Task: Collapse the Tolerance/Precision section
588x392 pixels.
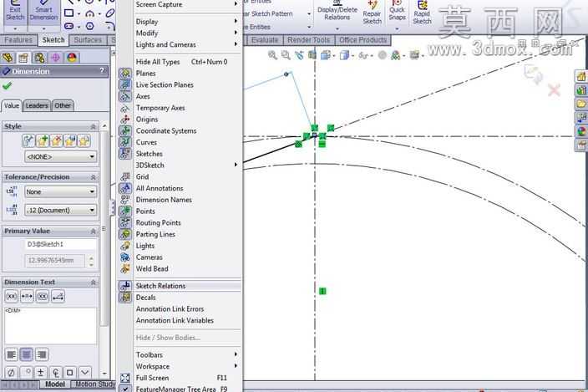Action: [93, 177]
